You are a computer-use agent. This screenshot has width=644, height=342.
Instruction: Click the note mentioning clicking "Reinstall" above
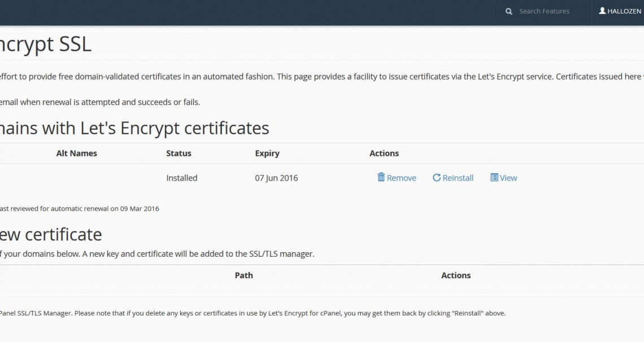253,313
